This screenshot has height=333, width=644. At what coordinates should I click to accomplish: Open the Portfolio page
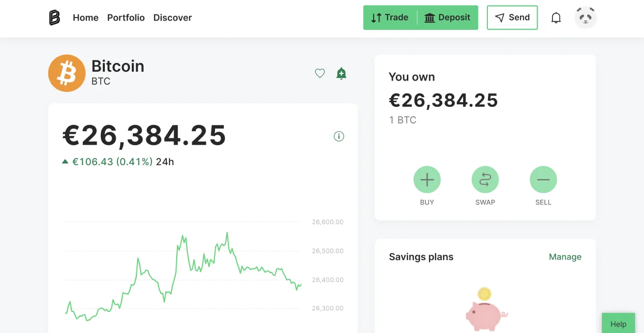[x=126, y=18]
